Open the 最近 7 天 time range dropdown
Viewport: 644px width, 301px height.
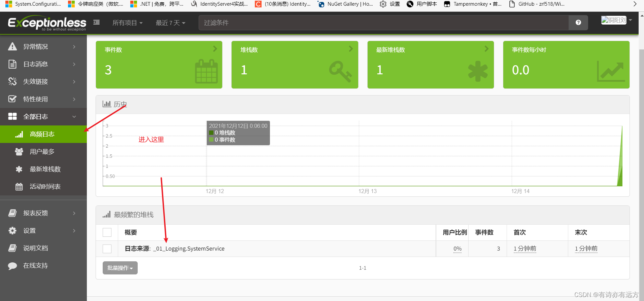click(x=170, y=23)
